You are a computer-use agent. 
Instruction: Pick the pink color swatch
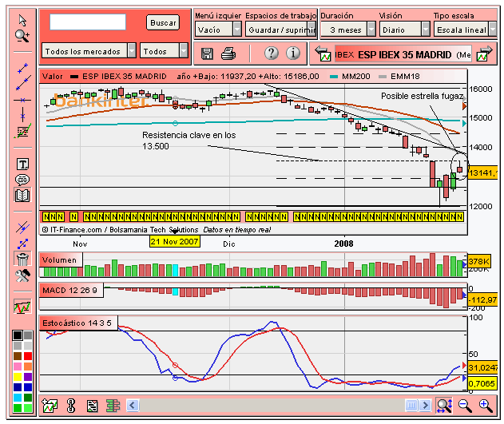(x=18, y=367)
